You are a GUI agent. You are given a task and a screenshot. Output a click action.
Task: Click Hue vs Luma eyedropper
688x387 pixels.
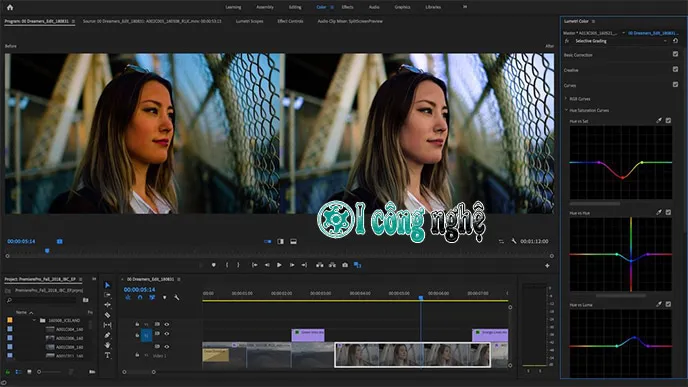pos(659,304)
